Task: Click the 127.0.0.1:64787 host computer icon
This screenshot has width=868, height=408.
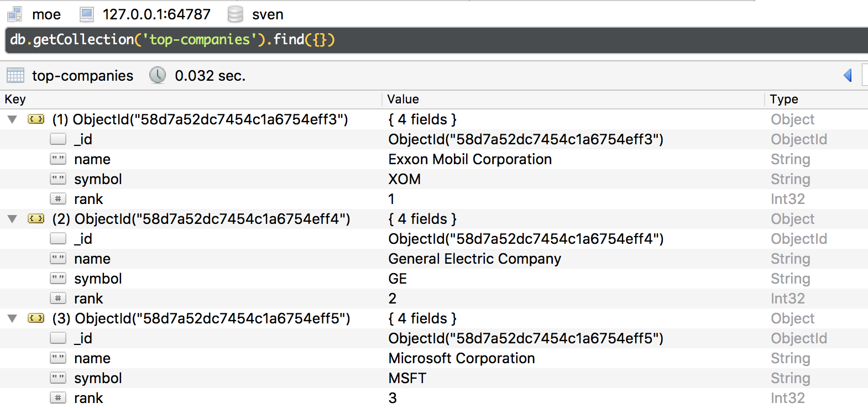Action: [87, 14]
